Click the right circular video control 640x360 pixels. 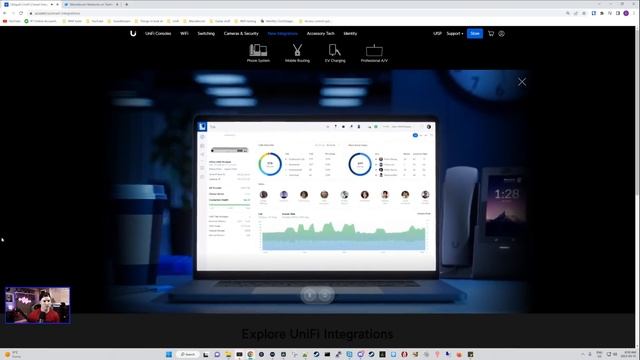point(325,295)
